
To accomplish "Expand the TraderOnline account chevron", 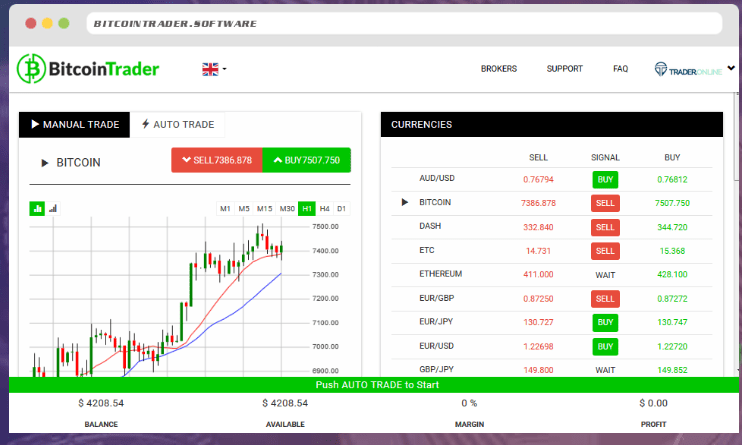I will (x=731, y=68).
